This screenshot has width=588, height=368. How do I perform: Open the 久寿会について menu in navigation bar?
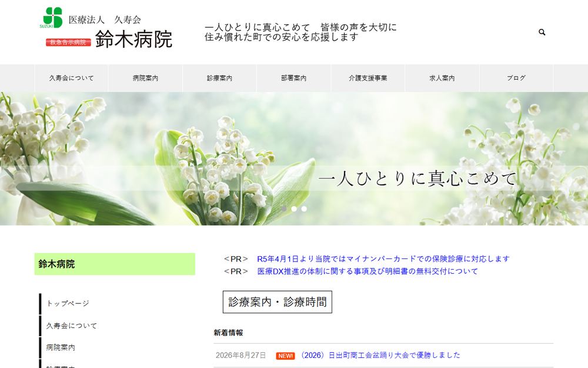point(71,78)
